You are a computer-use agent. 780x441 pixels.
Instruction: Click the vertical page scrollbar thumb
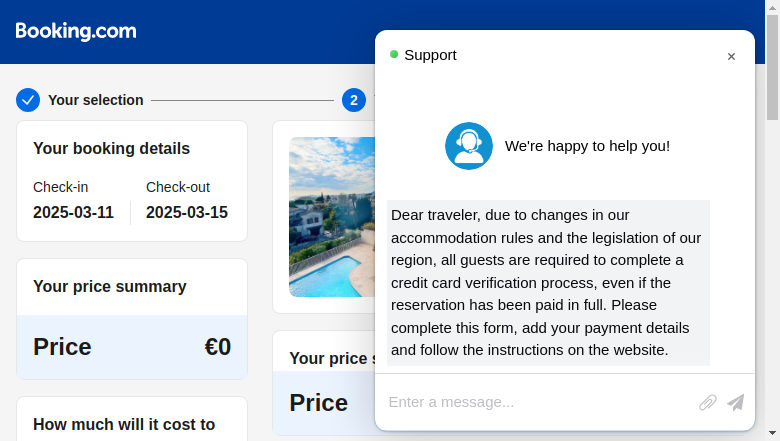tap(772, 67)
